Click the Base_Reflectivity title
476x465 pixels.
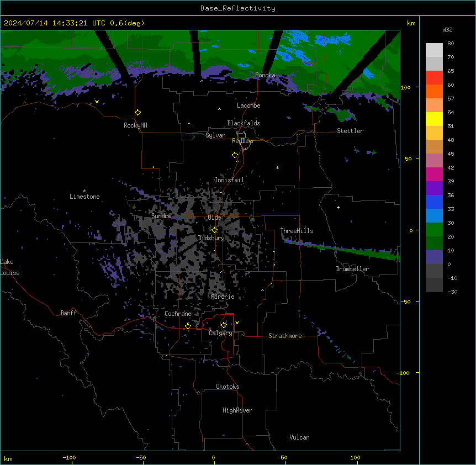click(238, 8)
